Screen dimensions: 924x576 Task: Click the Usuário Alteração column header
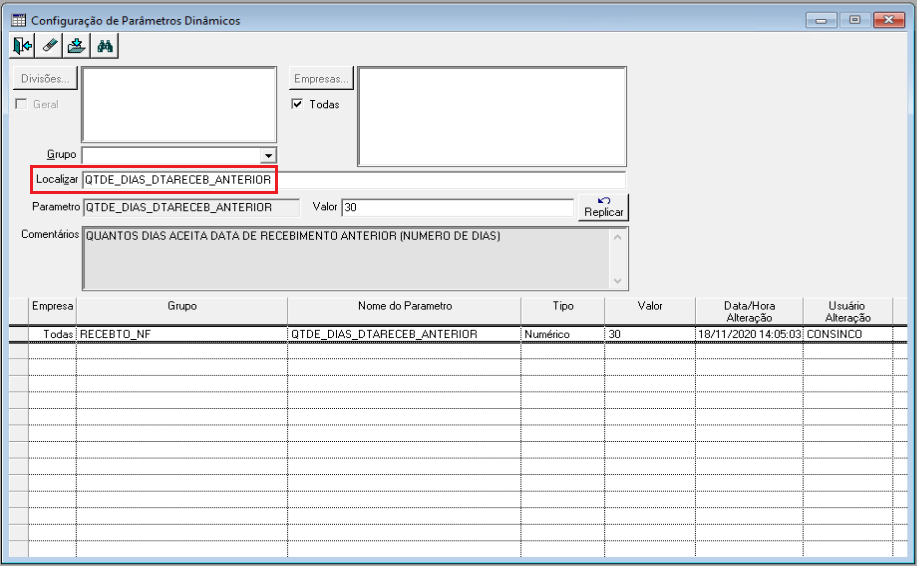click(x=847, y=312)
